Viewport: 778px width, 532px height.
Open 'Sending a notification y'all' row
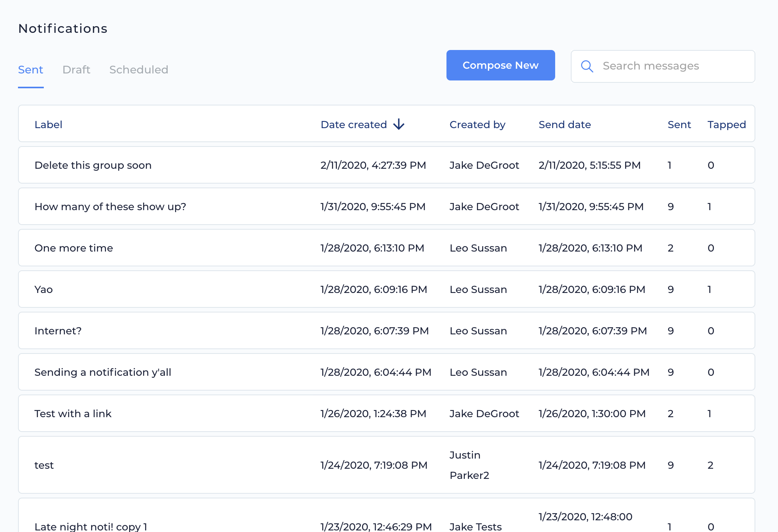click(x=103, y=372)
